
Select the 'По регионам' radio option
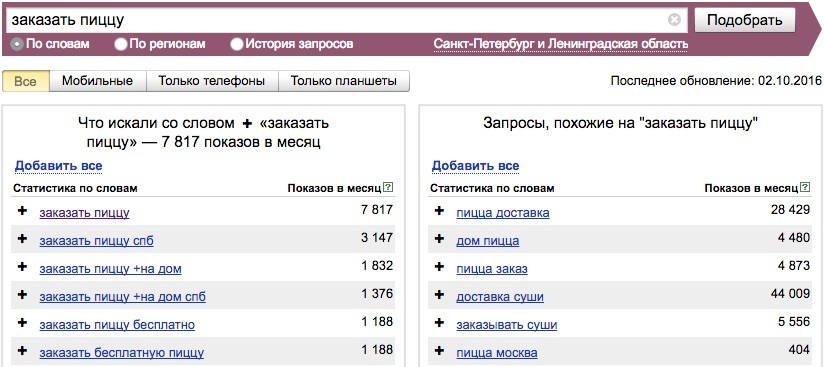[121, 44]
